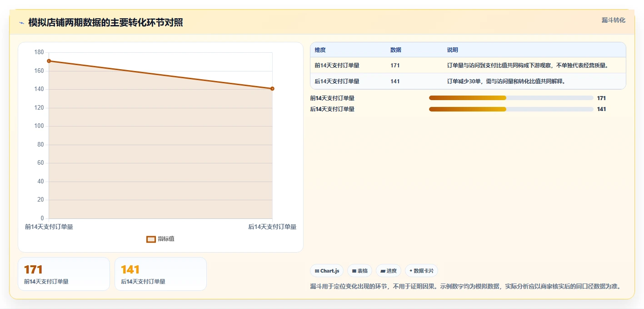Image resolution: width=644 pixels, height=309 pixels.
Task: Click the progress bar for 后14天支付订单量
Action: point(511,109)
